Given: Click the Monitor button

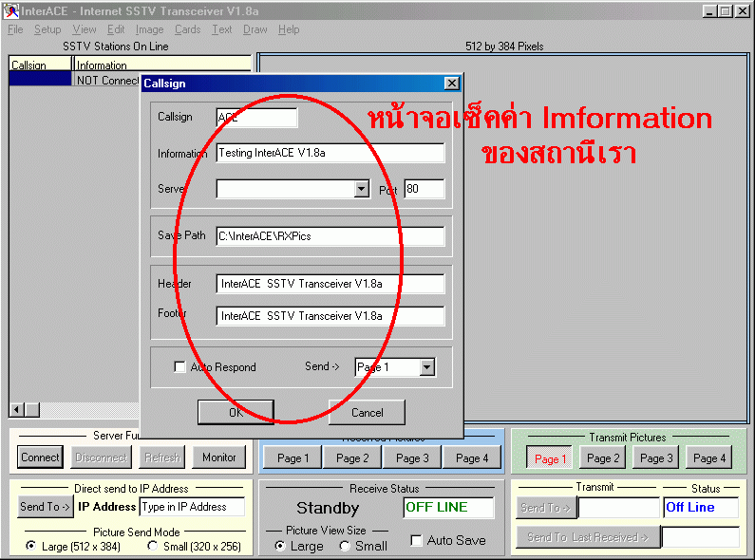Looking at the screenshot, I should (x=219, y=457).
